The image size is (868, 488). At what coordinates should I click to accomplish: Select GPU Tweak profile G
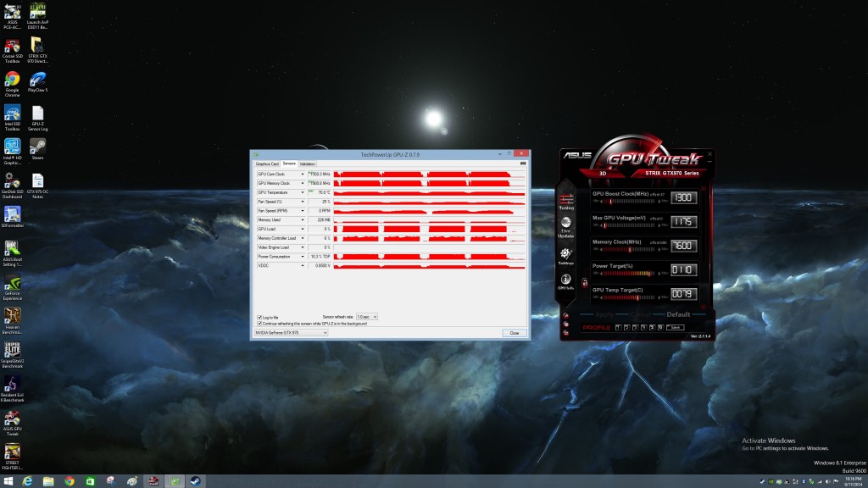pos(660,328)
